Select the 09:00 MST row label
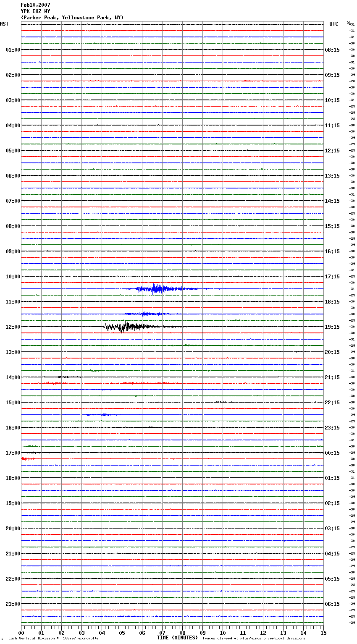 pyautogui.click(x=13, y=251)
